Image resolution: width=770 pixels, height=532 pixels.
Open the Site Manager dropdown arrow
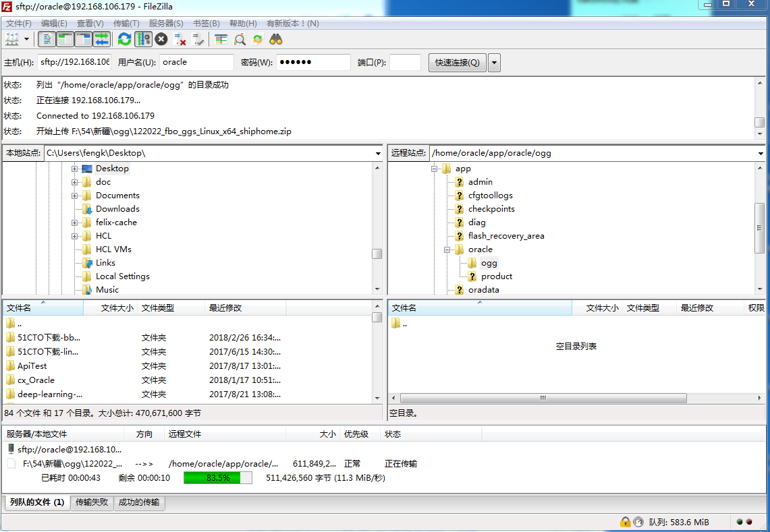(x=26, y=39)
